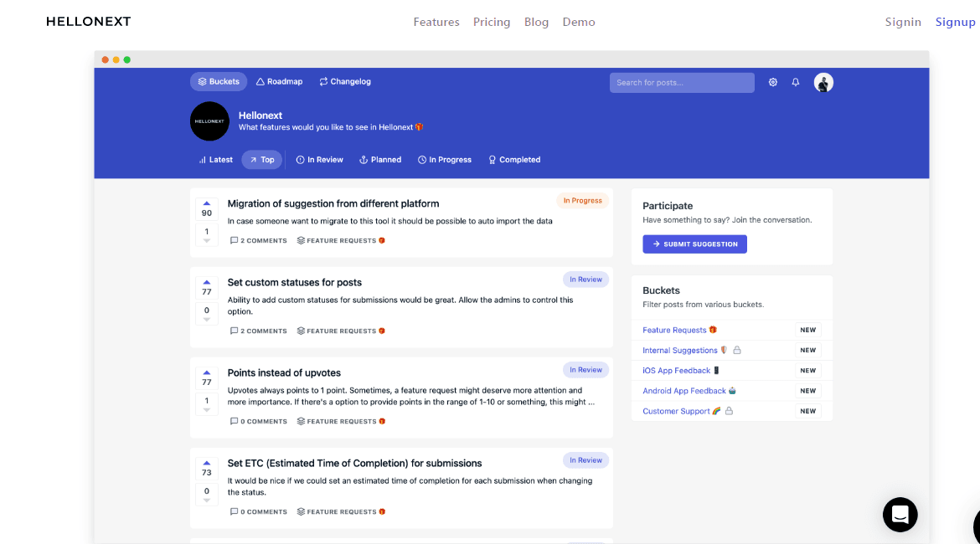
Task: Click Hellonext board title text
Action: pyautogui.click(x=260, y=115)
